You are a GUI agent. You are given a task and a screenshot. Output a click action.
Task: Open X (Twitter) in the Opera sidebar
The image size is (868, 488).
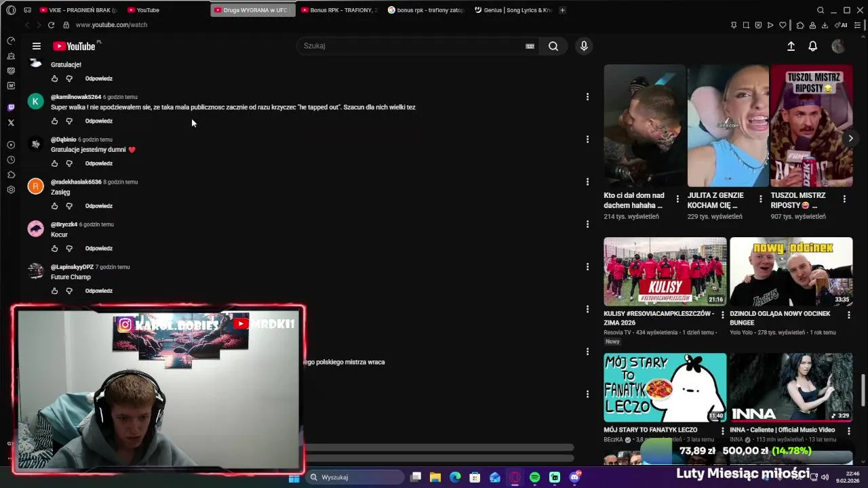coord(11,123)
